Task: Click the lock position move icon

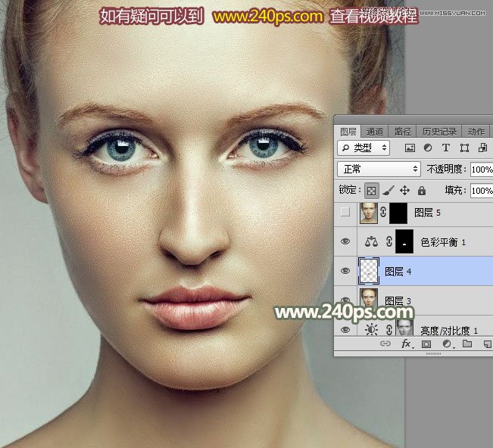Action: tap(404, 191)
